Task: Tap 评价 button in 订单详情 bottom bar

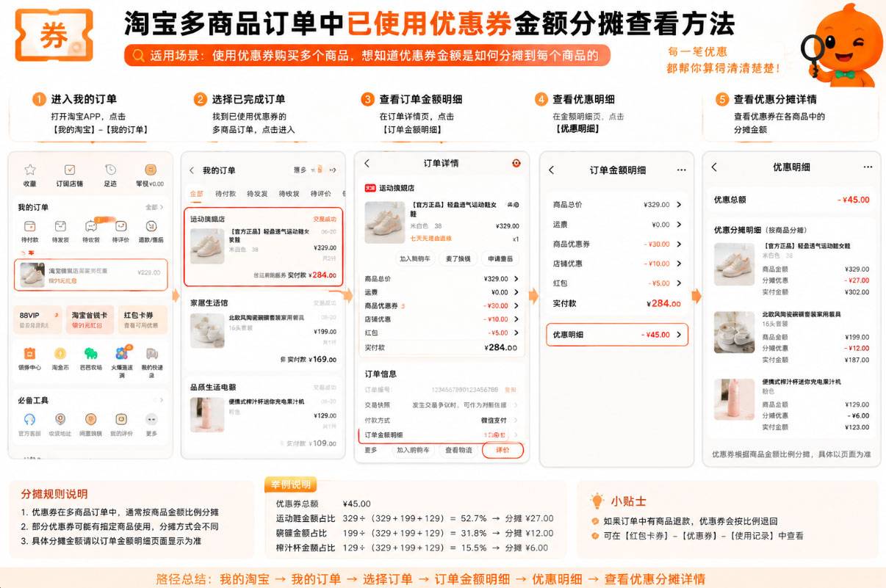Action: click(503, 450)
